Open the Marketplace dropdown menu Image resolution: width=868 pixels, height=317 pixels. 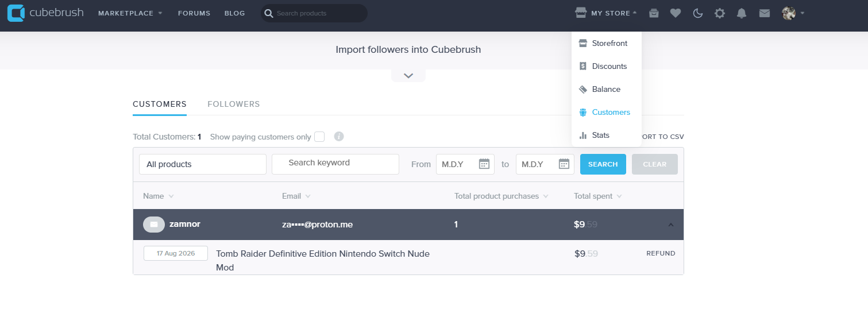[130, 13]
